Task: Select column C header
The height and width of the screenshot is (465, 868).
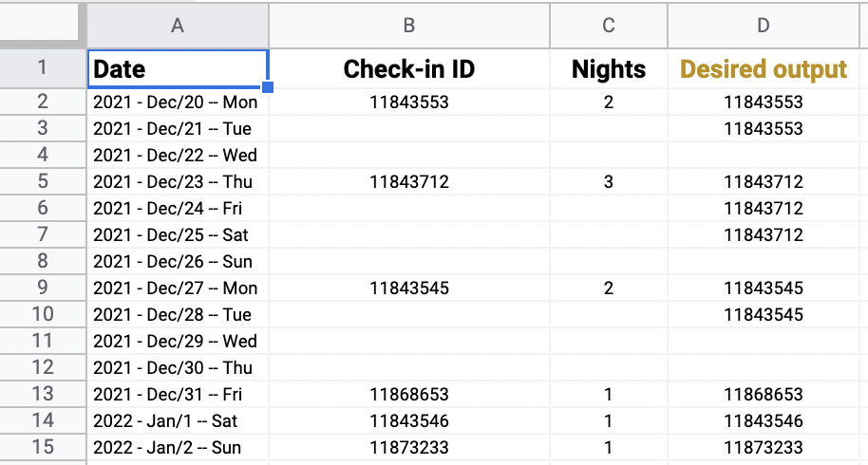Action: 609,26
